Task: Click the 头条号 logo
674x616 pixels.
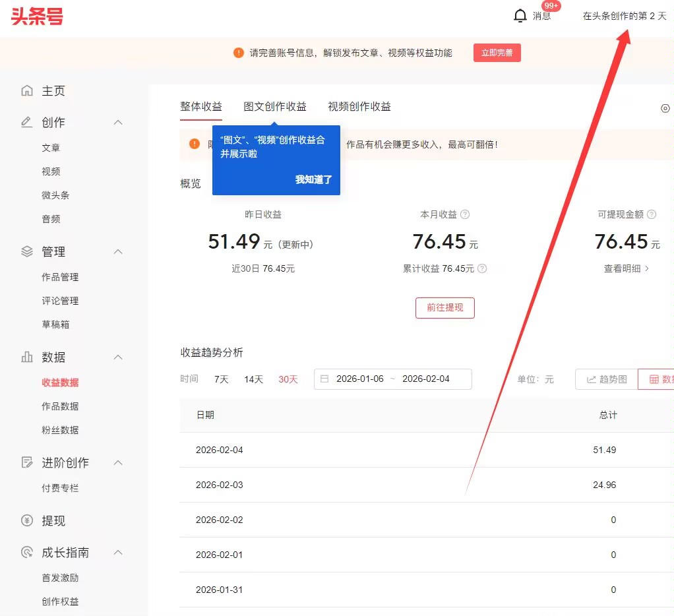Action: click(x=36, y=18)
